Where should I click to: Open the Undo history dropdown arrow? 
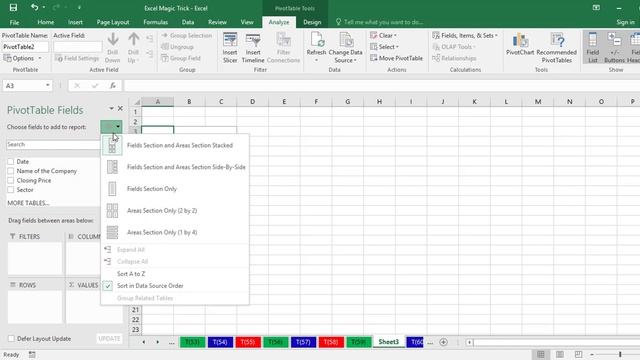[43, 7]
